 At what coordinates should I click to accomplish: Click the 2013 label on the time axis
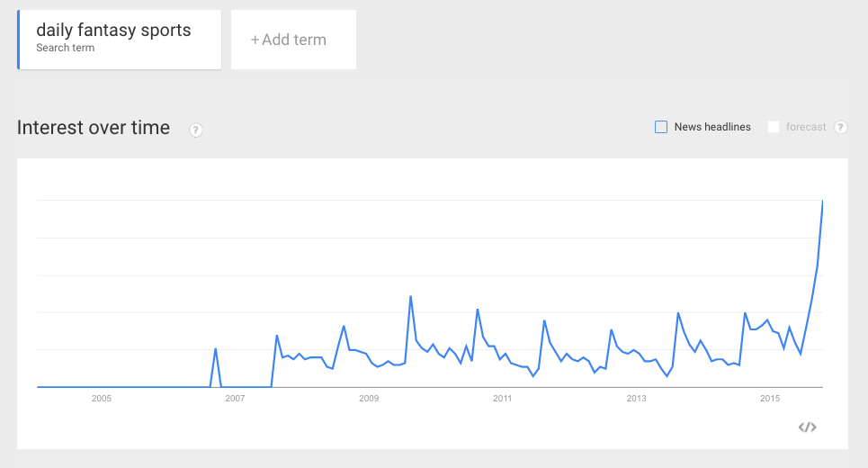click(636, 398)
